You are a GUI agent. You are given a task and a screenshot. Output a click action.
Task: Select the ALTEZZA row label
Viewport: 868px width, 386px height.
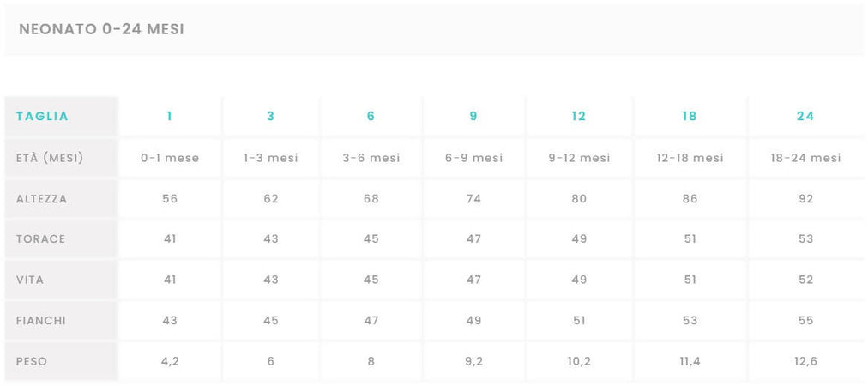(41, 198)
